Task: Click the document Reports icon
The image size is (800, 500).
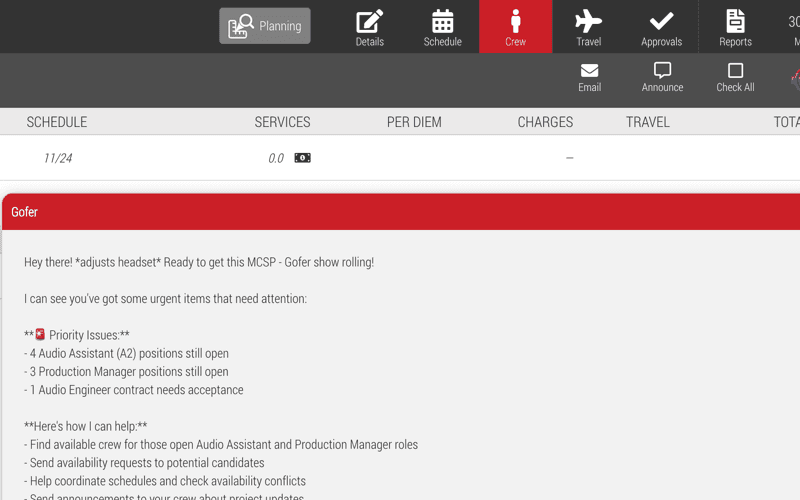Action: pyautogui.click(x=735, y=21)
